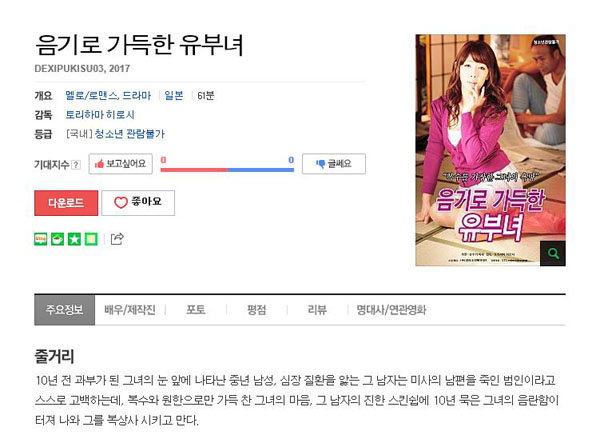Share via the green cafe cup icon
The height and width of the screenshot is (443, 600).
(57, 239)
